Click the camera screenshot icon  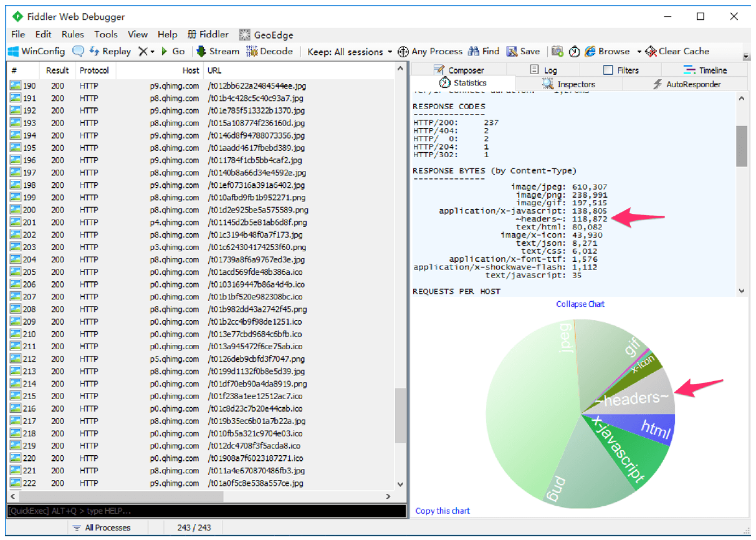pos(557,52)
